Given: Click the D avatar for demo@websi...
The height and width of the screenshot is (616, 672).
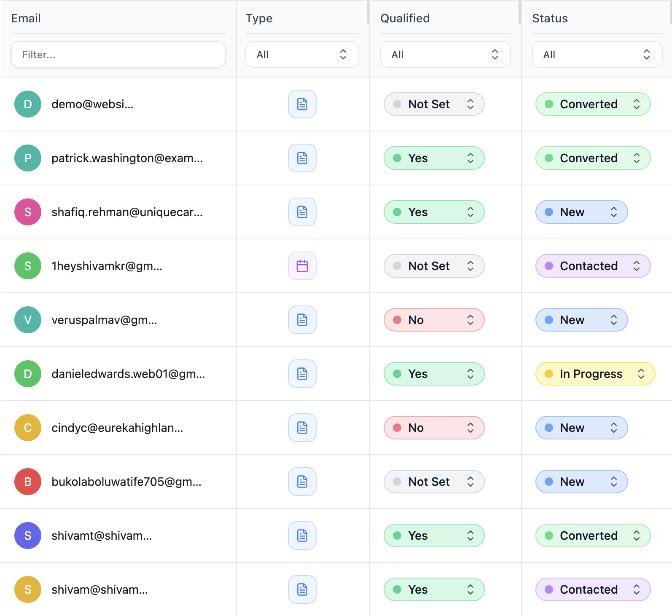Looking at the screenshot, I should coord(28,104).
